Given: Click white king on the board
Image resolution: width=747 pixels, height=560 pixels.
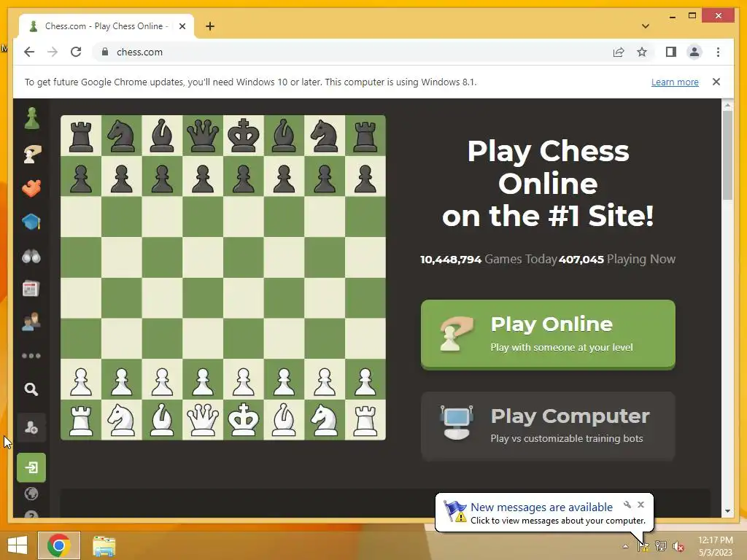Looking at the screenshot, I should coord(244,419).
